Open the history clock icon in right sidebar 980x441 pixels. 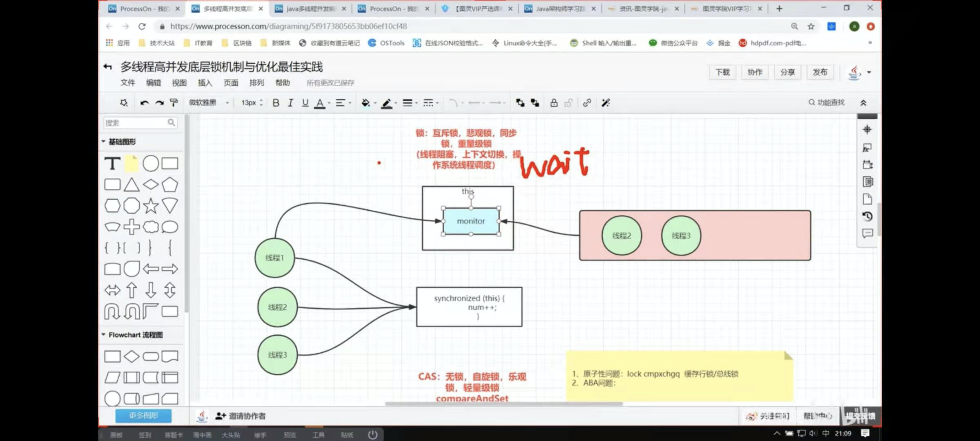pyautogui.click(x=867, y=216)
